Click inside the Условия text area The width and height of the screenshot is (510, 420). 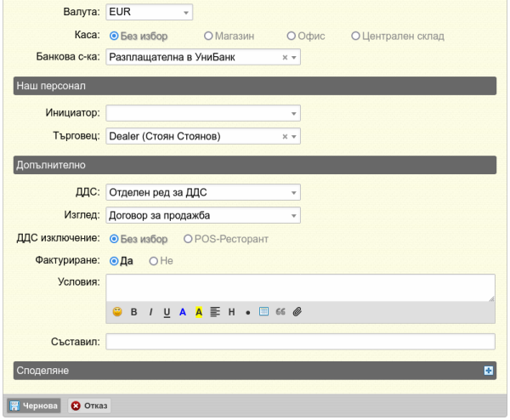click(x=301, y=288)
